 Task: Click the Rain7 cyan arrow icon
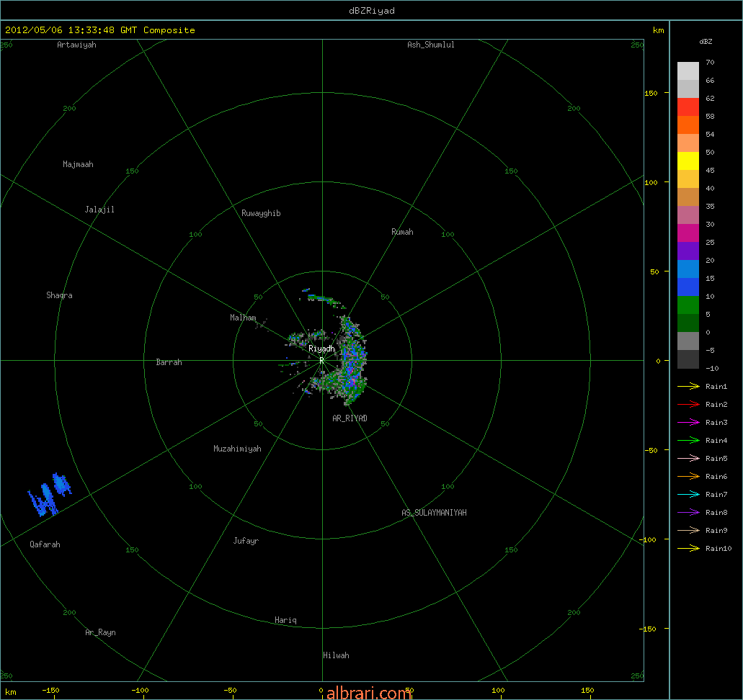688,495
